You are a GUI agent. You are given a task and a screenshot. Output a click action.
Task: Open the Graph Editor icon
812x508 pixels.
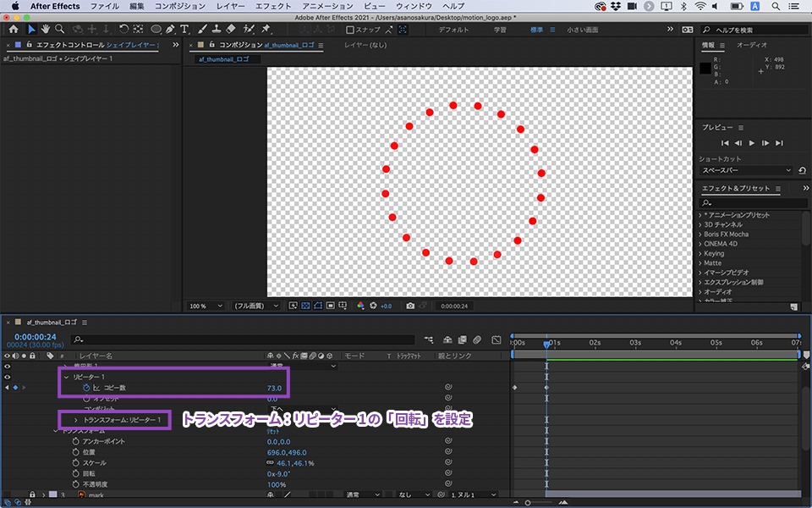pos(497,340)
